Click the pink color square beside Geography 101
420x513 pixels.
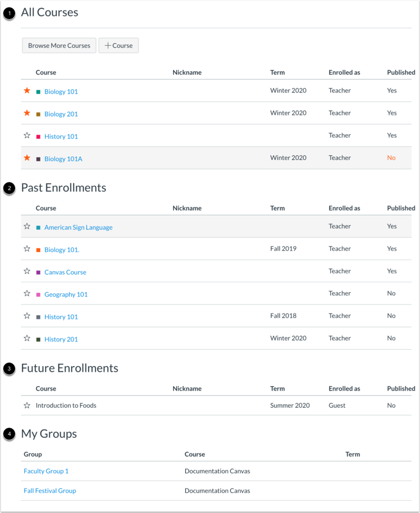point(38,295)
